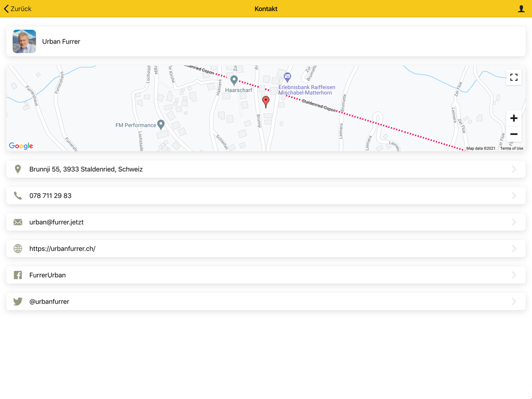
Task: Click the Staldenried-Gspon cableway label on map
Action: [x=319, y=106]
